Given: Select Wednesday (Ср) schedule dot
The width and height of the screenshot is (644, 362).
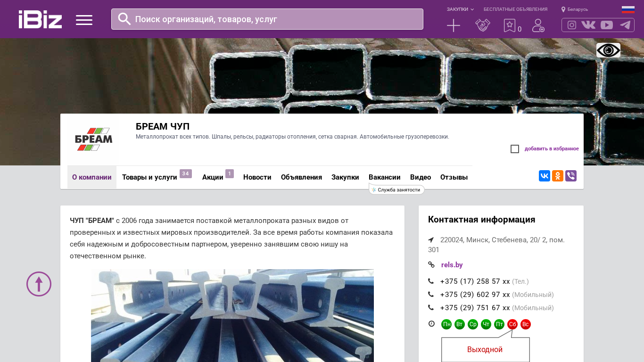Looking at the screenshot, I should pyautogui.click(x=473, y=324).
